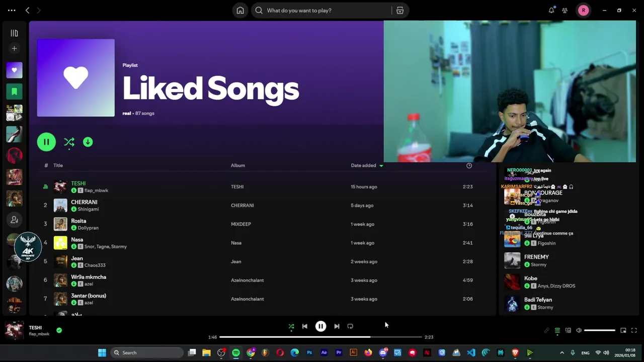Viewport: 644px width, 362px height.
Task: Show hidden tray icons chevron
Action: [562, 352]
